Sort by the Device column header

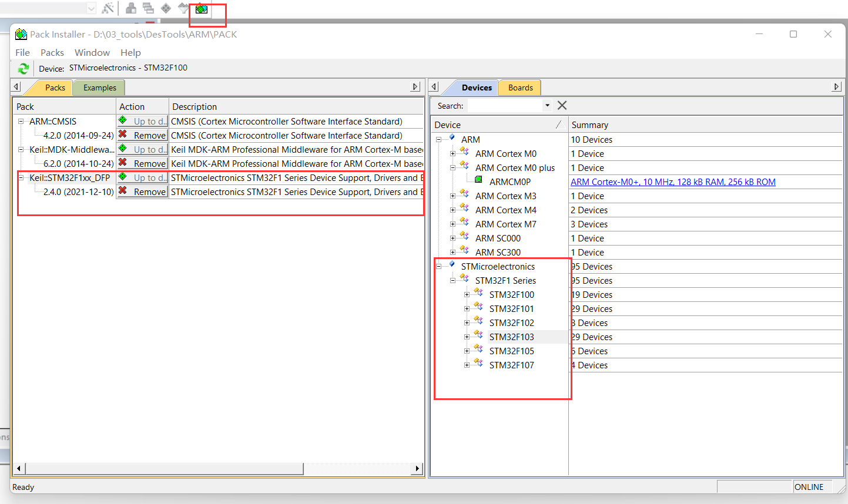pyautogui.click(x=500, y=125)
